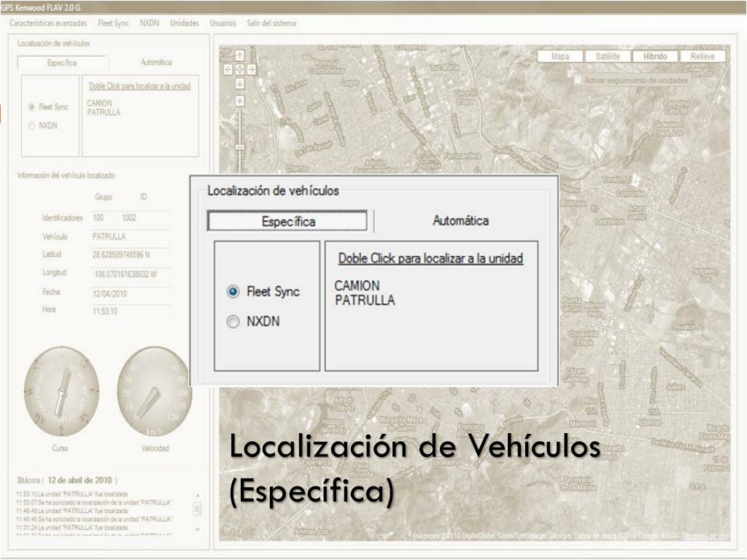This screenshot has height=560, width=747.
Task: Click Doble Click para localizar link in overlay
Action: tap(430, 258)
